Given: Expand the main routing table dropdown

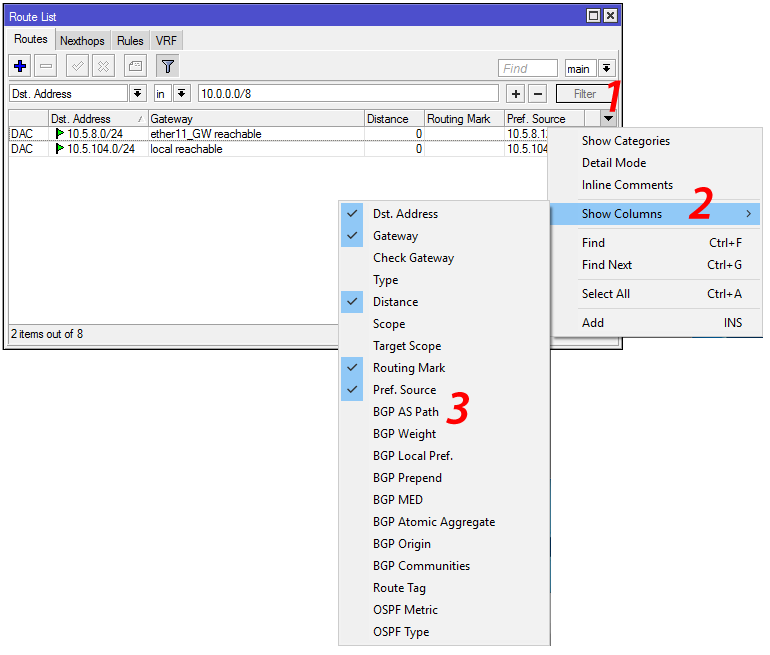Looking at the screenshot, I should [607, 69].
